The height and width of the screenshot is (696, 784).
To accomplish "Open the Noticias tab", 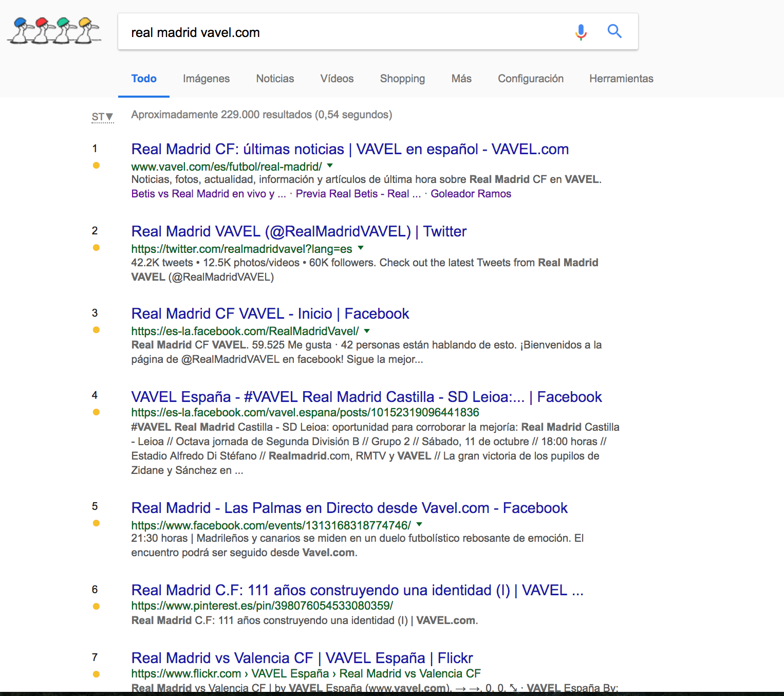I will coord(275,79).
